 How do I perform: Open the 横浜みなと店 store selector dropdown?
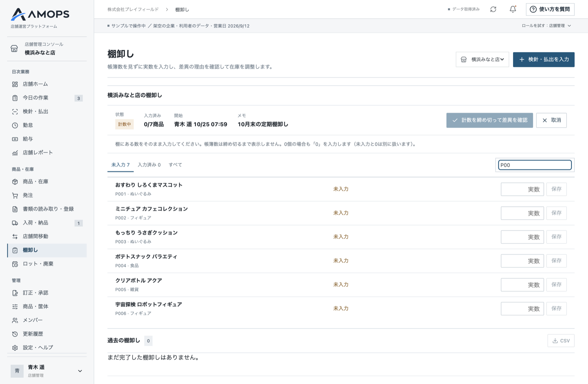pos(482,60)
